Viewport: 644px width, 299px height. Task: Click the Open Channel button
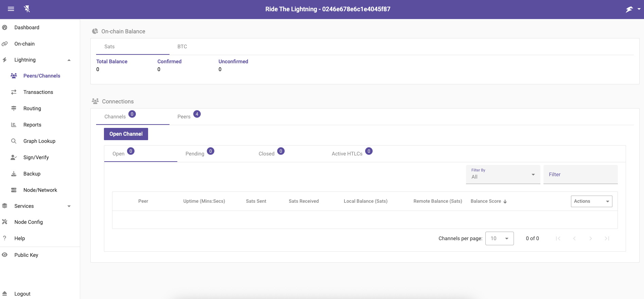tap(126, 134)
